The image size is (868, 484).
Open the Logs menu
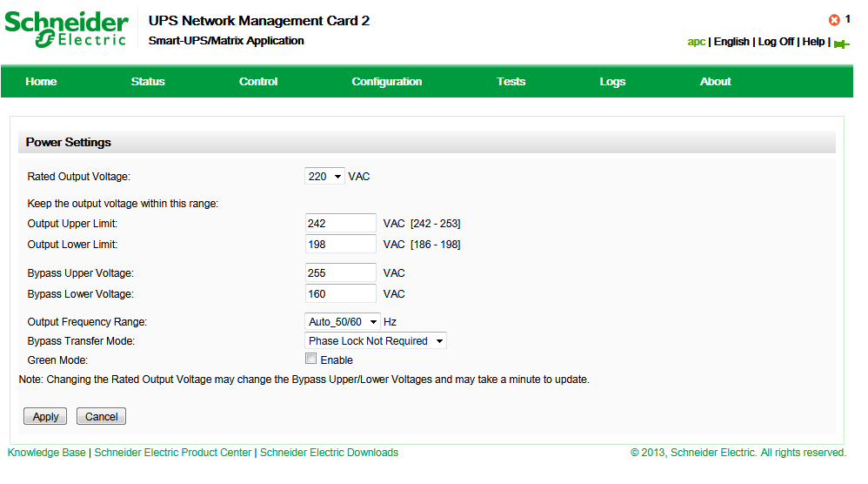(x=612, y=82)
